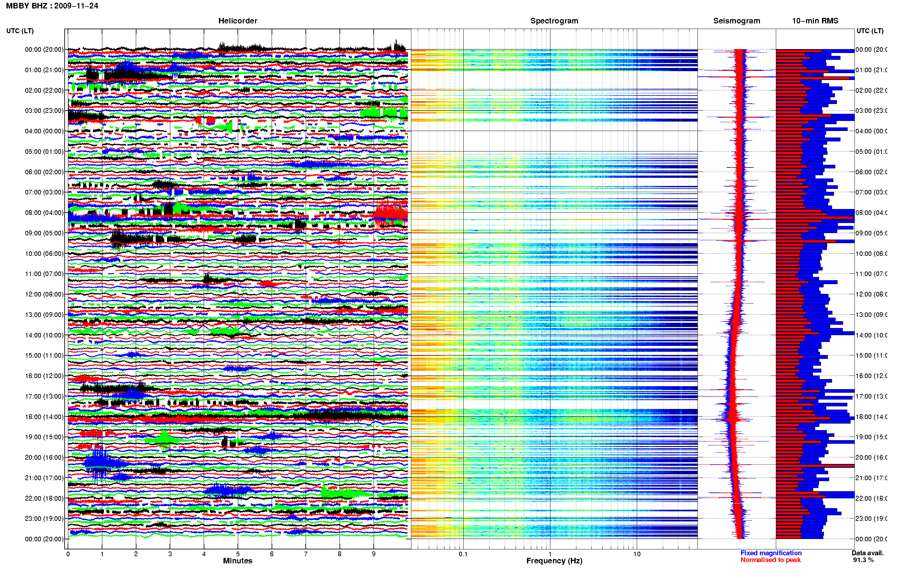
Task: Click the left '07:00 (03:00)' time label
Action: 44,192
